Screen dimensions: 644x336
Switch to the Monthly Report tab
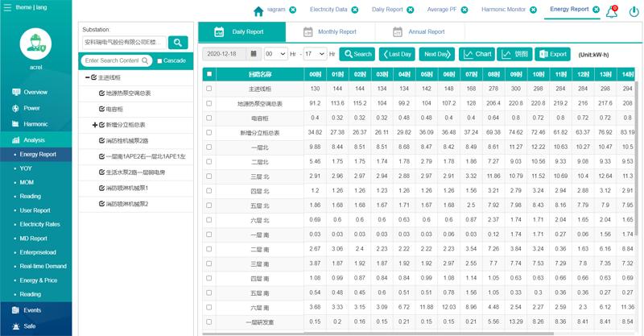click(329, 32)
